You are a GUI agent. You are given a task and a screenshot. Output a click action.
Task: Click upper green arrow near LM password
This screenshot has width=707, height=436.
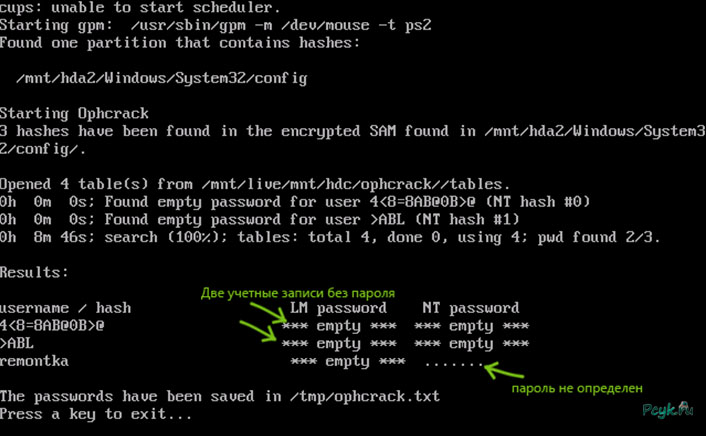[268, 312]
